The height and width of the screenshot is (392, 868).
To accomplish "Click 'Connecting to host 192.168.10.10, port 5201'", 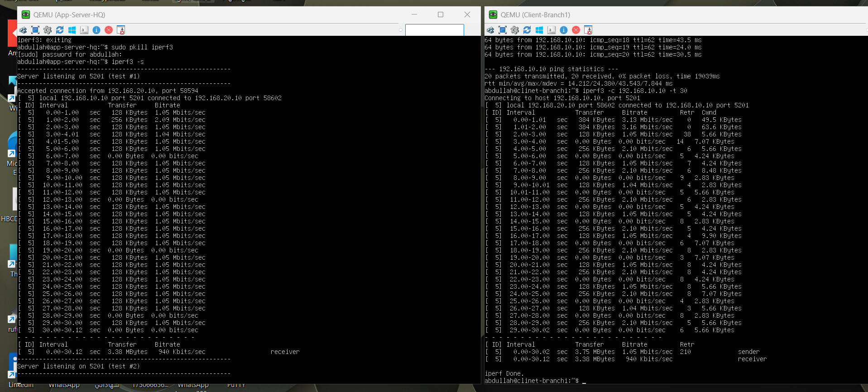I will tap(562, 98).
